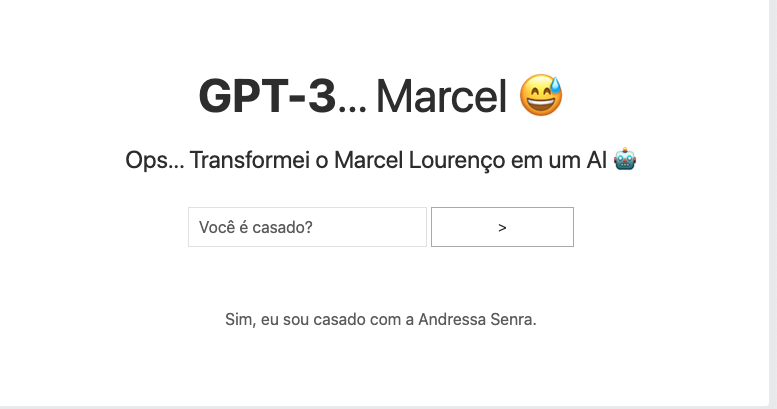The height and width of the screenshot is (409, 777).
Task: Click 'em um' in the subtitle line
Action: 546,161
